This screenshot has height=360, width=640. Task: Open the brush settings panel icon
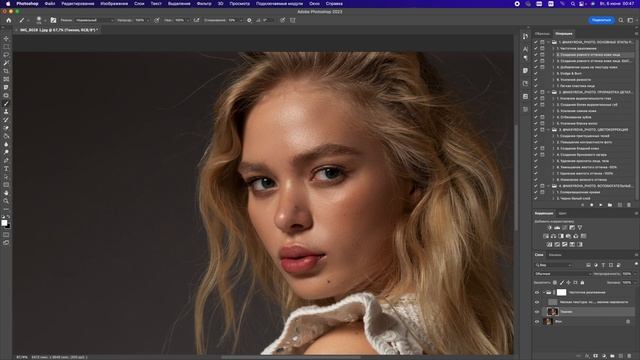53,20
